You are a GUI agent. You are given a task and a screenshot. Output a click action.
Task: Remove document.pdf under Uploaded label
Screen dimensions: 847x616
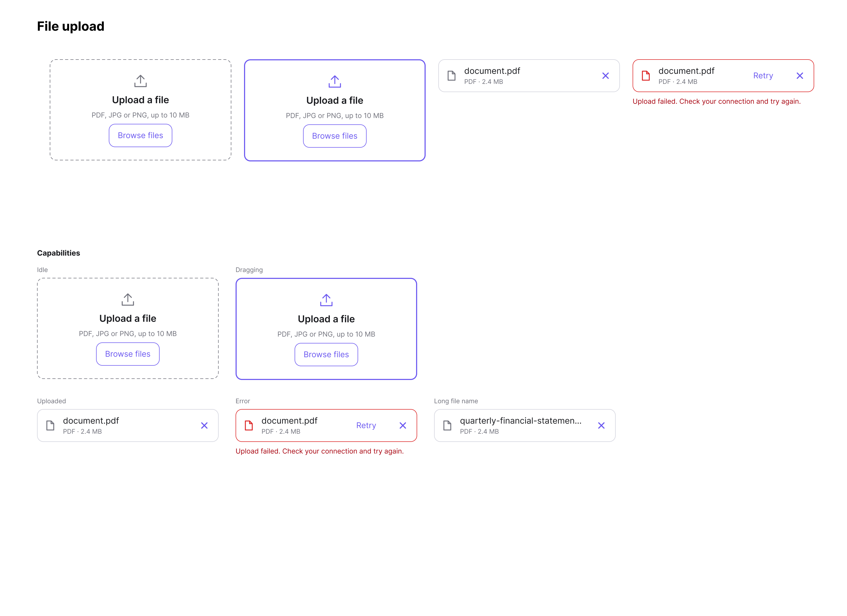[204, 425]
